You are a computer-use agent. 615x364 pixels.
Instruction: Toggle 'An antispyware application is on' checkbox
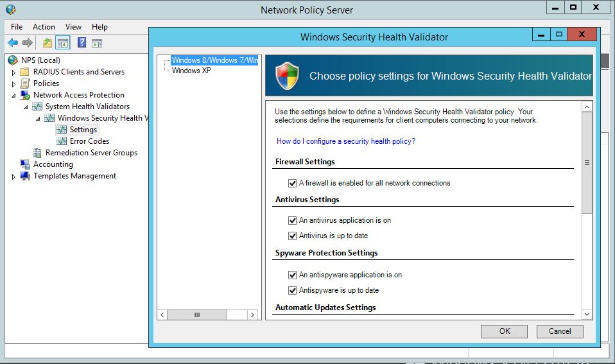coord(292,275)
